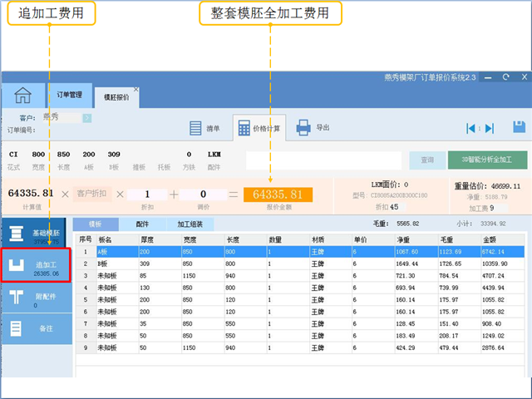532x399 pixels.
Task: Click the 调价 adjustment input field
Action: (203, 194)
